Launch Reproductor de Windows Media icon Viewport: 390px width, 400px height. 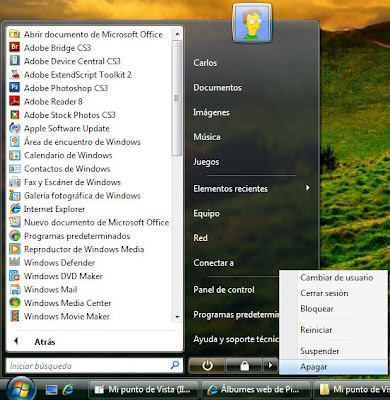(15, 249)
